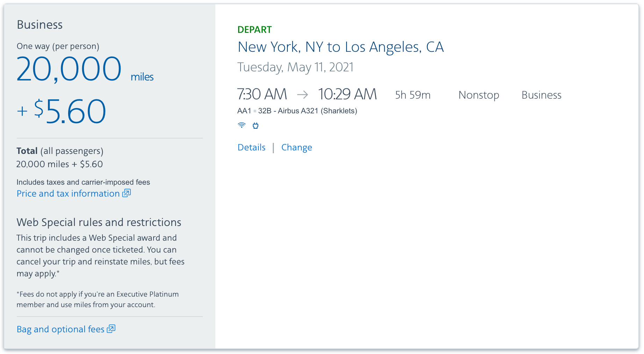
Task: Click the 7:30 AM departure time
Action: tap(262, 94)
